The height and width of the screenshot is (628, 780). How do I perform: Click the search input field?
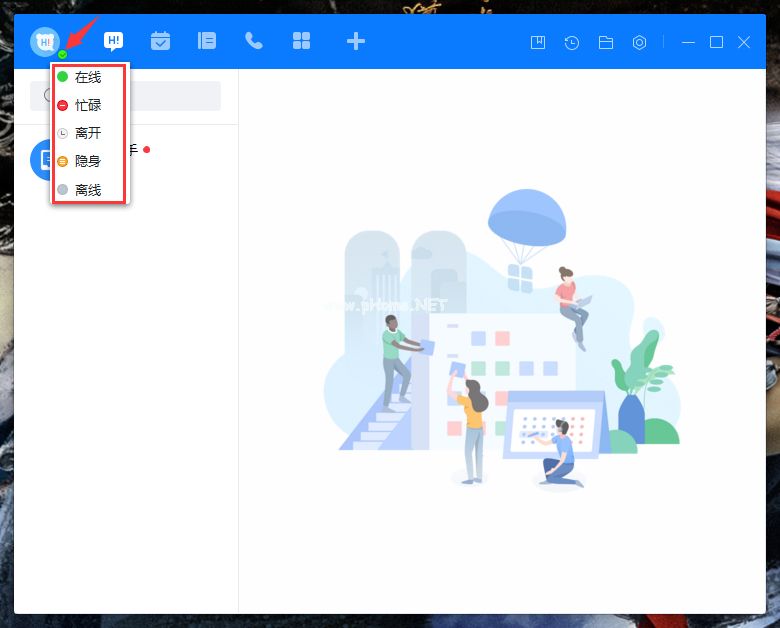(170, 96)
